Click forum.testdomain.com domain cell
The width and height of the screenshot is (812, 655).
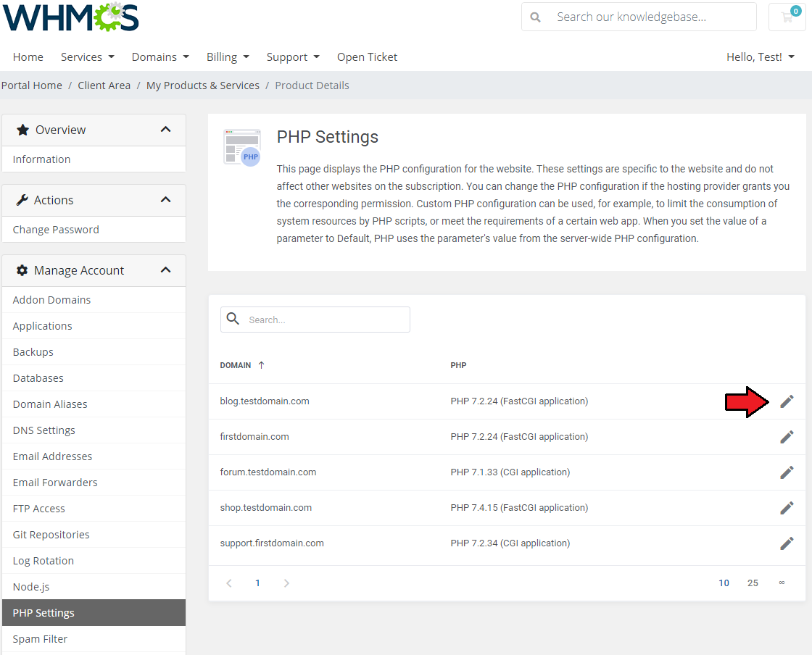tap(268, 472)
